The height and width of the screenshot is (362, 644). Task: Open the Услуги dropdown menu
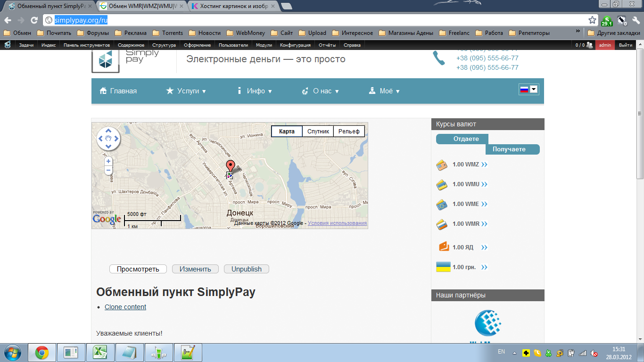(186, 91)
